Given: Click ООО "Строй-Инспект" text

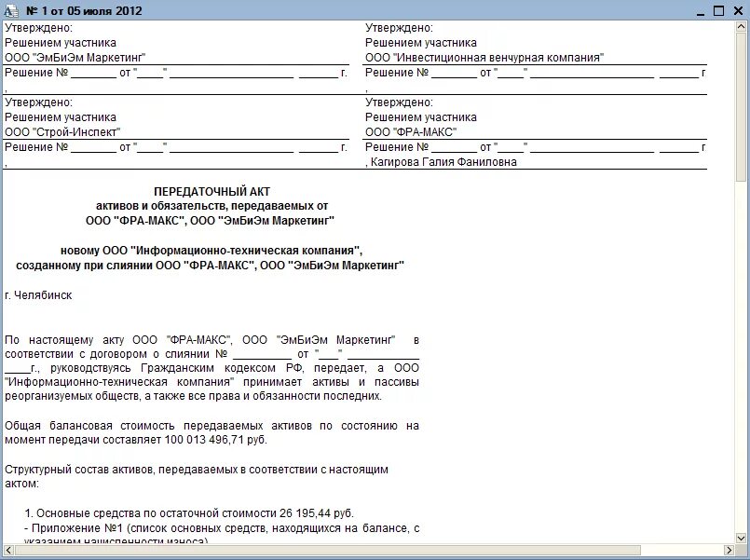Looking at the screenshot, I should [62, 132].
